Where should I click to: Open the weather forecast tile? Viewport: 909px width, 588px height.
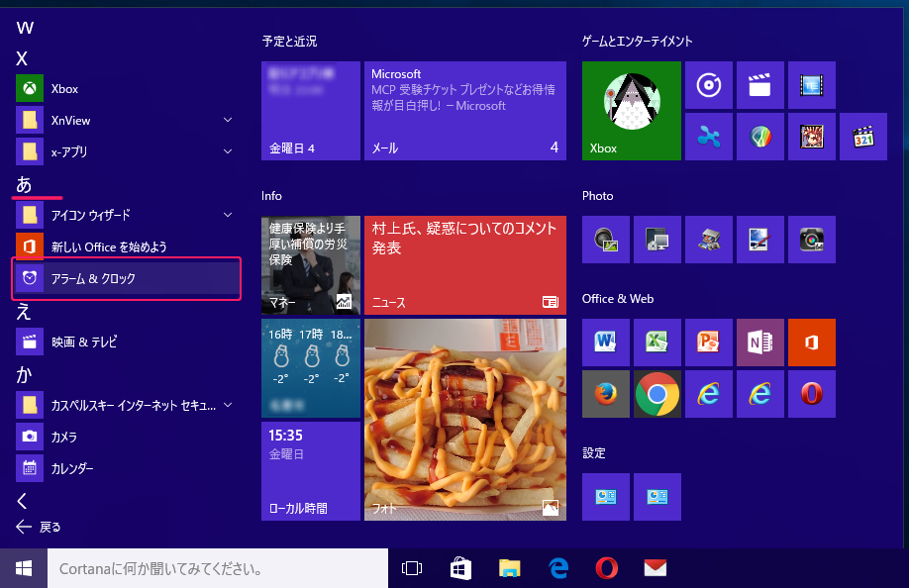point(311,368)
